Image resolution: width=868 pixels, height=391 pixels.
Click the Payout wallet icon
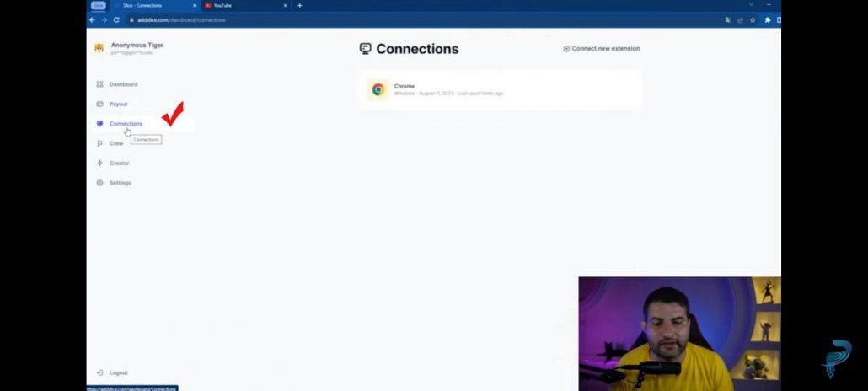coord(99,104)
